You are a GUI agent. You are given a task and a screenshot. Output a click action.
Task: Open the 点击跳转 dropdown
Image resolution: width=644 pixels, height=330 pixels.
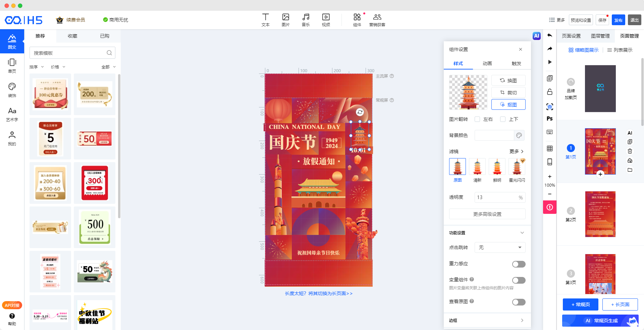coord(500,247)
